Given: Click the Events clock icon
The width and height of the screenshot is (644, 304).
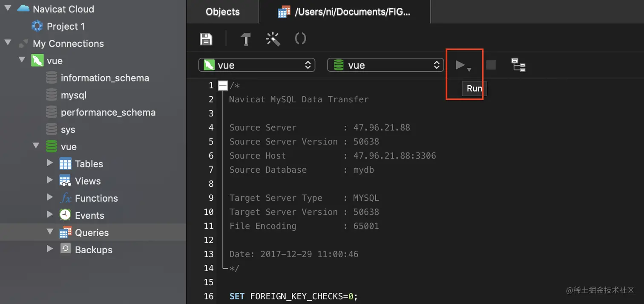Looking at the screenshot, I should 66,215.
